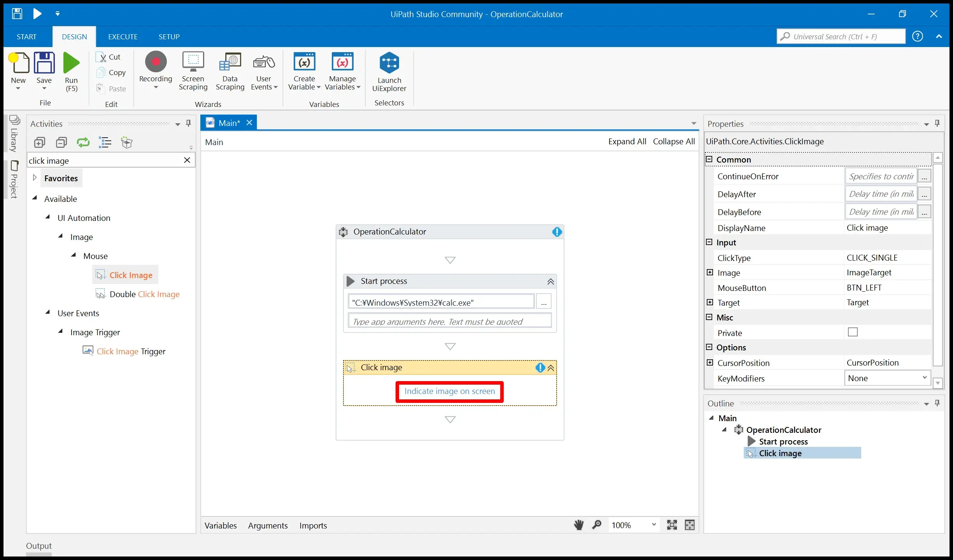Collapse the Click image activity
The width and height of the screenshot is (953, 560).
click(550, 368)
